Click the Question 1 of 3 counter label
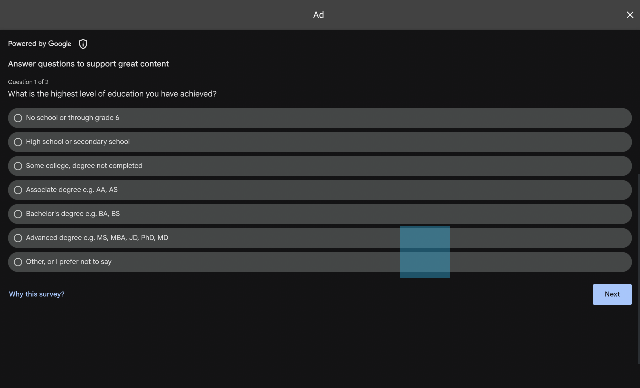Viewport: 640px width, 388px height. (28, 82)
